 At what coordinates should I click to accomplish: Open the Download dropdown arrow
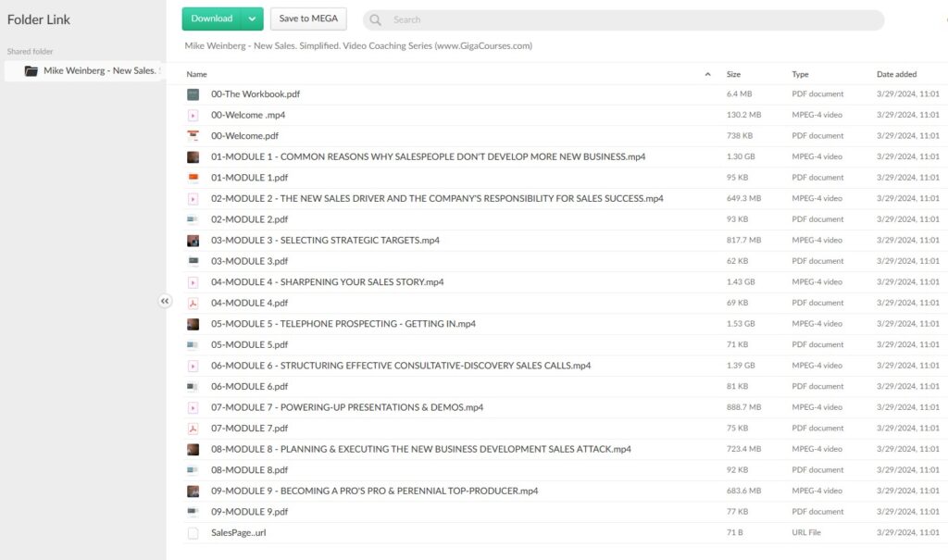pos(252,19)
